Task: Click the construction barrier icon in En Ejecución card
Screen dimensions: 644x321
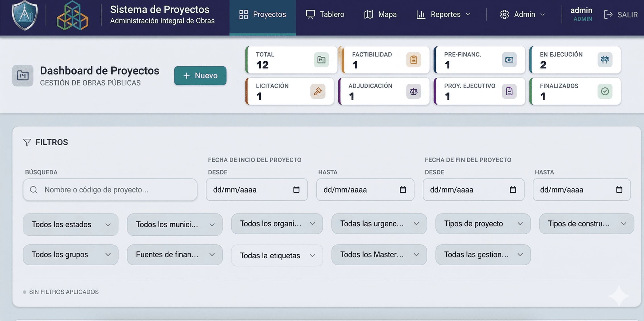Action: pyautogui.click(x=605, y=60)
